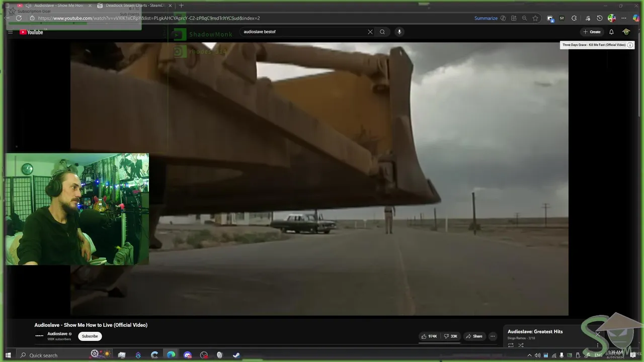This screenshot has height=362, width=644.
Task: Subscribe to Audioslave channel
Action: tap(90, 336)
